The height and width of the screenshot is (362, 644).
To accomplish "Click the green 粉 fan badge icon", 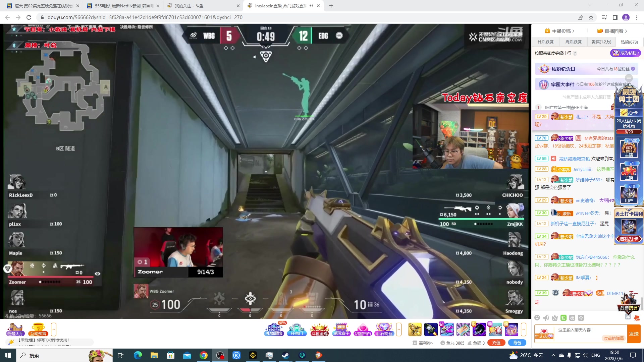I will 563,318.
